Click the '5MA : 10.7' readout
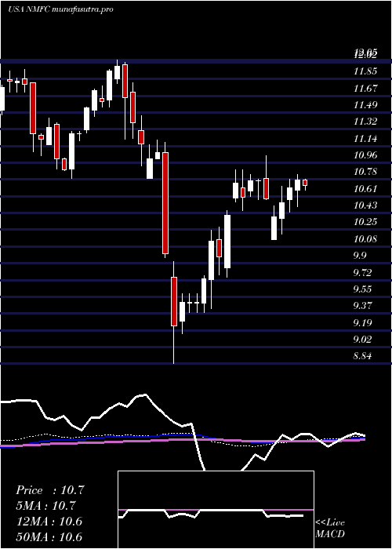 pos(46,506)
